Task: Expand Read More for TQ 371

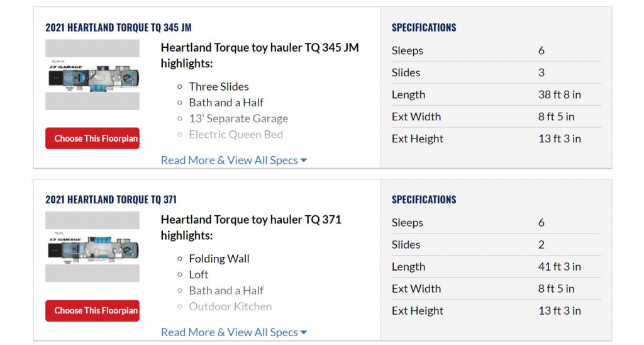Action: 229,332
